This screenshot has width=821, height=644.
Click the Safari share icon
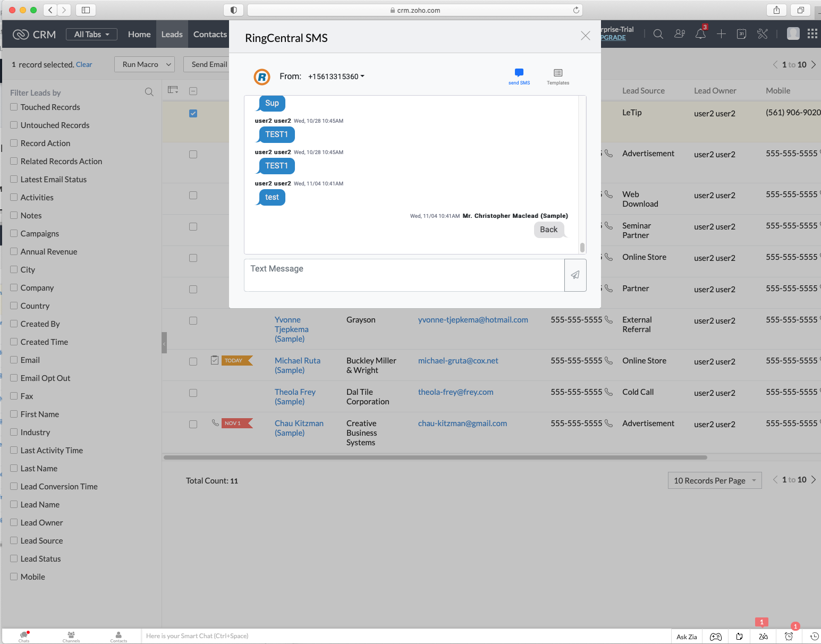pos(777,10)
